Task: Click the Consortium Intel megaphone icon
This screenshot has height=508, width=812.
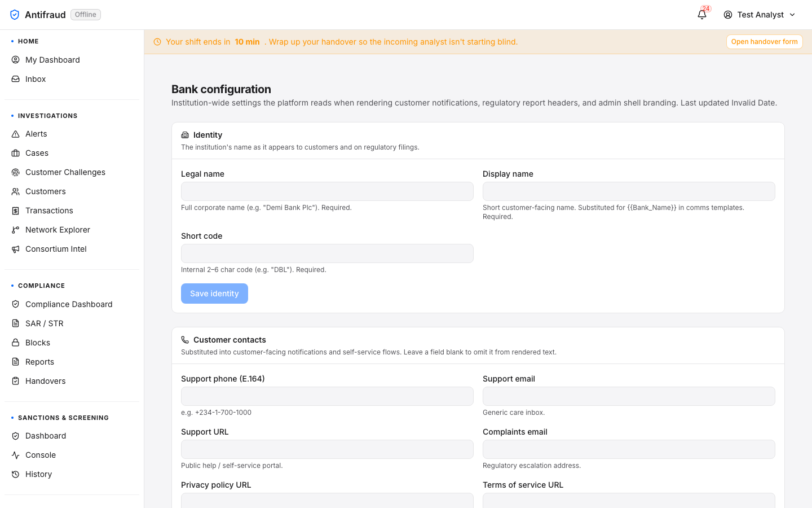Action: [x=16, y=249]
